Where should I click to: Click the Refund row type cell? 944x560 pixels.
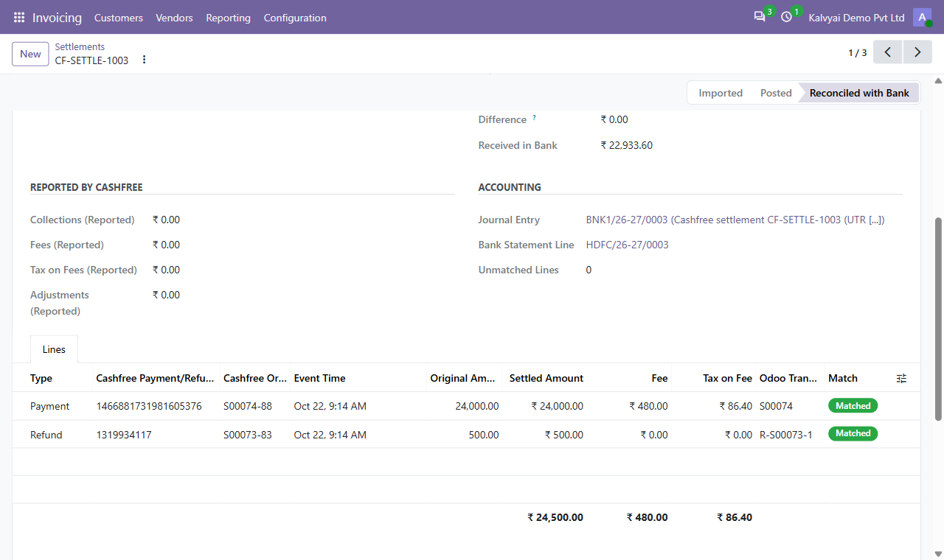pyautogui.click(x=46, y=435)
